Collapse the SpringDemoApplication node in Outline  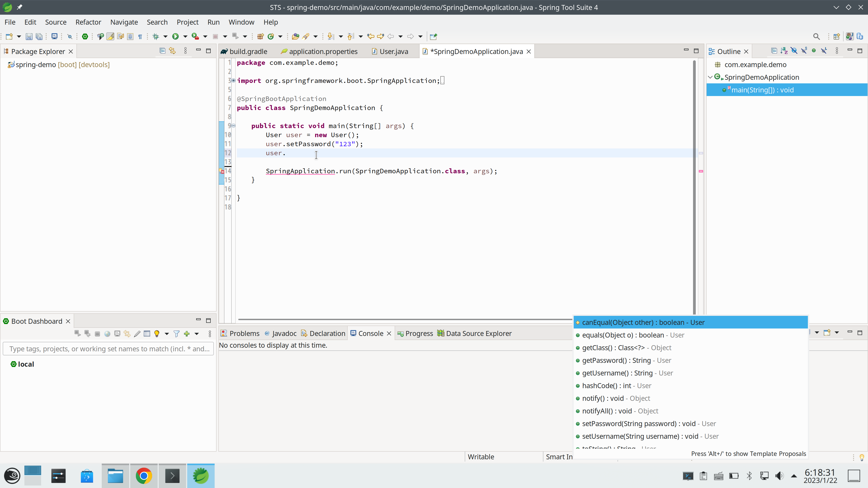pyautogui.click(x=710, y=77)
